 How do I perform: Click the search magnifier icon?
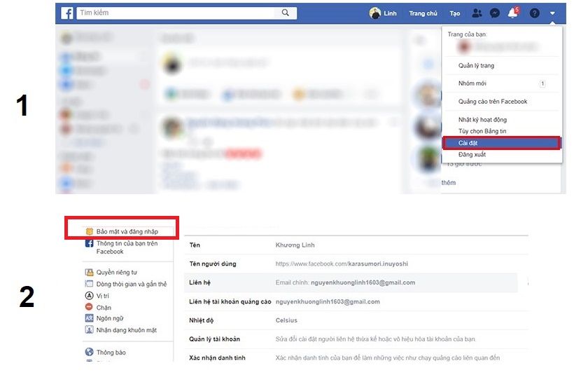pyautogui.click(x=286, y=13)
